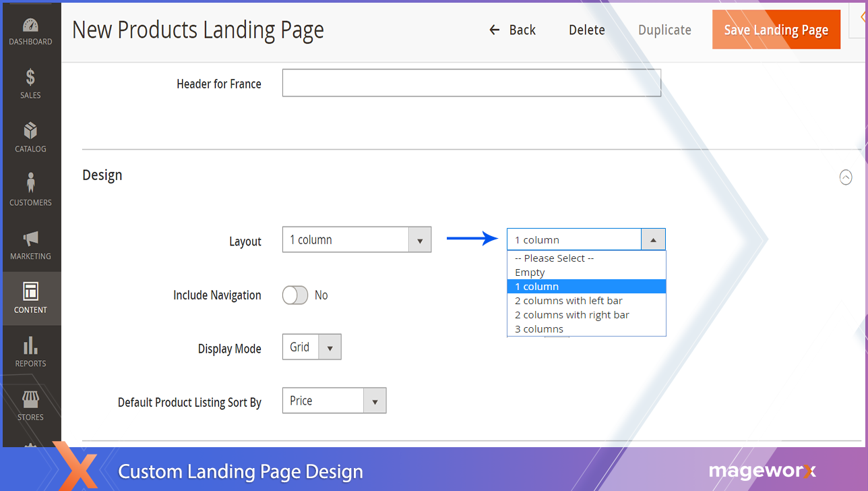
Task: Open Default Product Listing Sort By dropdown
Action: pyautogui.click(x=334, y=401)
